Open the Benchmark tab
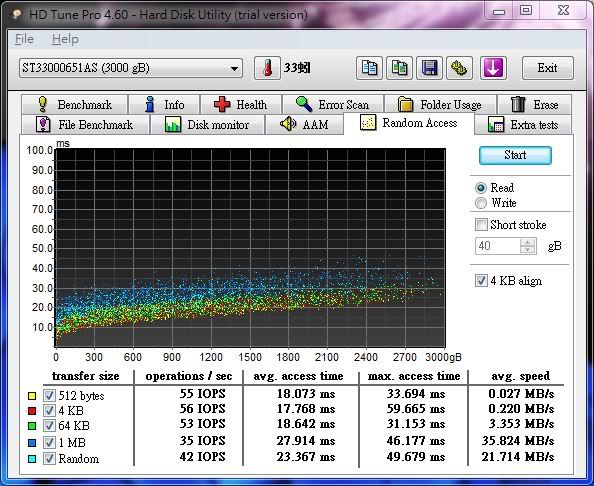The width and height of the screenshot is (594, 486). [x=75, y=104]
